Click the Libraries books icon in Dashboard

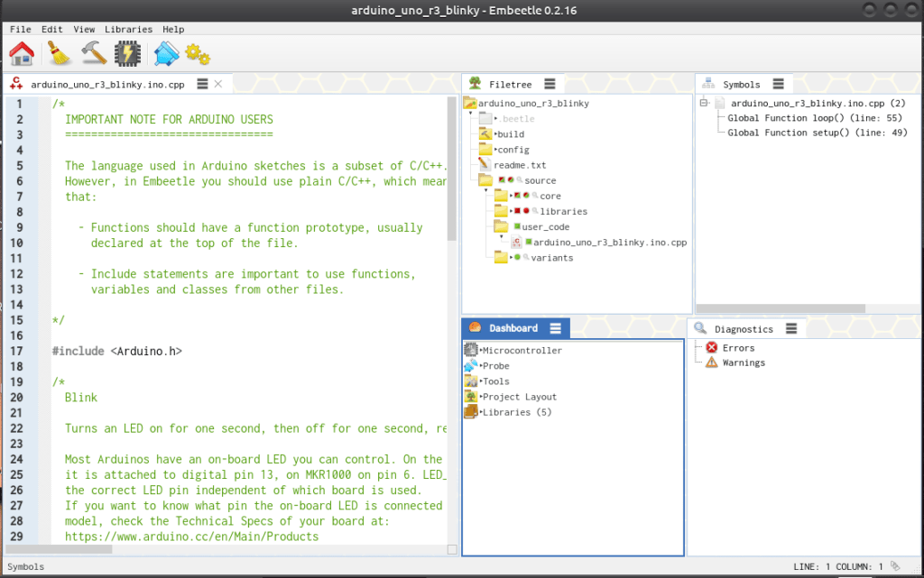click(470, 412)
